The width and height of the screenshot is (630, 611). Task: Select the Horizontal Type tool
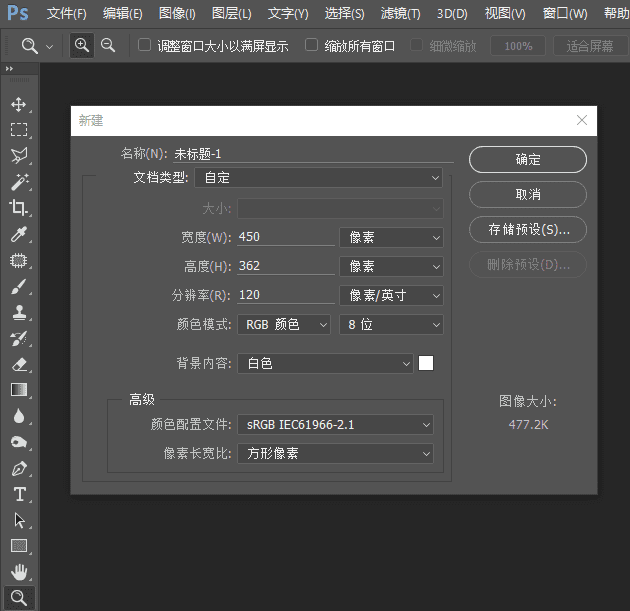tap(18, 494)
